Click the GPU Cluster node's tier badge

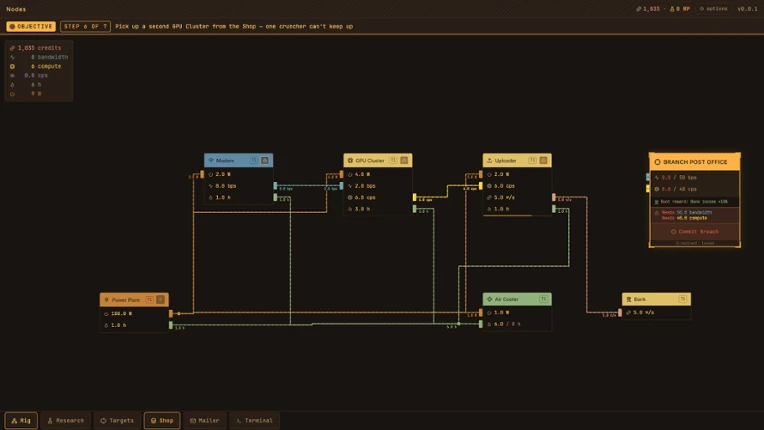[x=393, y=160]
